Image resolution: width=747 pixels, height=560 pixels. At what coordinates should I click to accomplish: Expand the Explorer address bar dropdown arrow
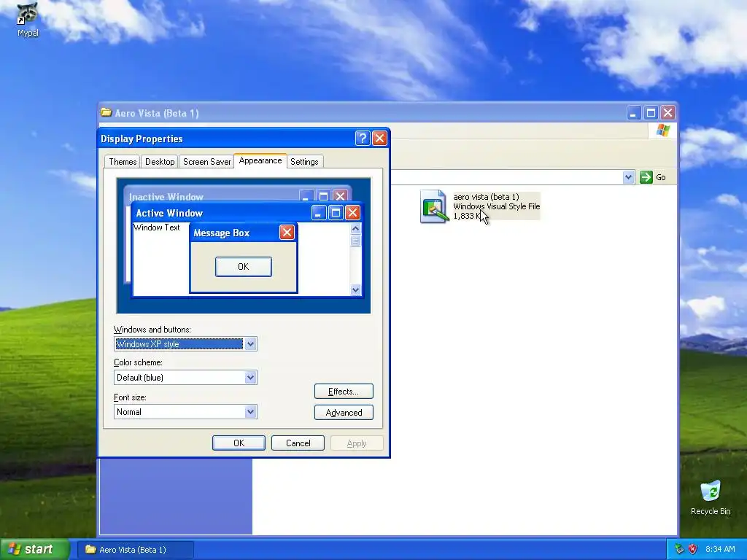628,177
